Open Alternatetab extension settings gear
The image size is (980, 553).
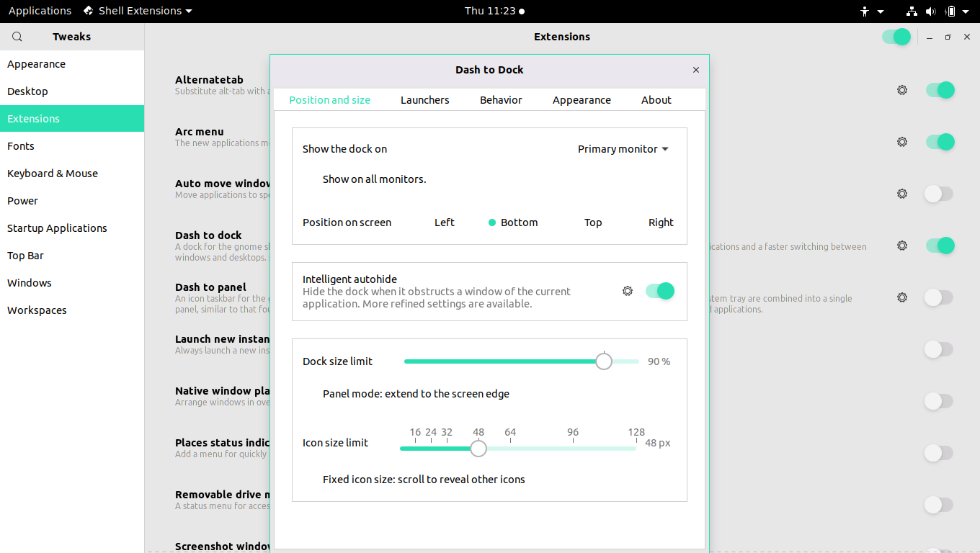coord(902,90)
